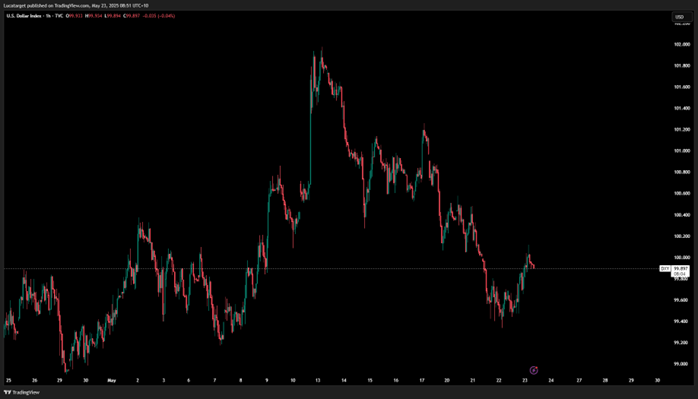Click the change value -0.035 (-0.04%)
Viewport: 698px width, 399px height.
[x=158, y=16]
